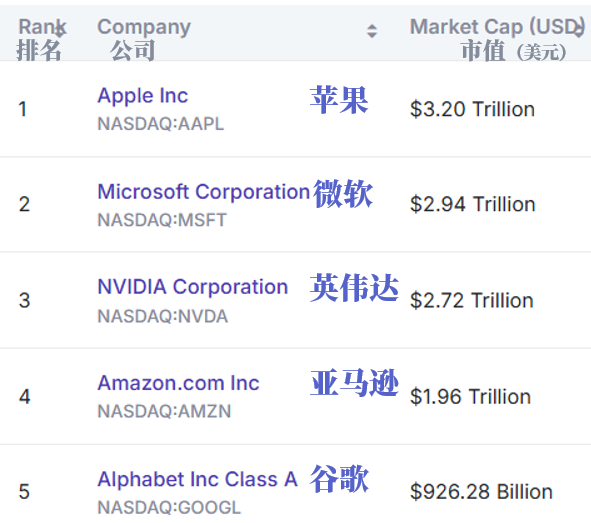This screenshot has width=591, height=523.
Task: Click the Rank column sort icon
Action: click(x=60, y=31)
